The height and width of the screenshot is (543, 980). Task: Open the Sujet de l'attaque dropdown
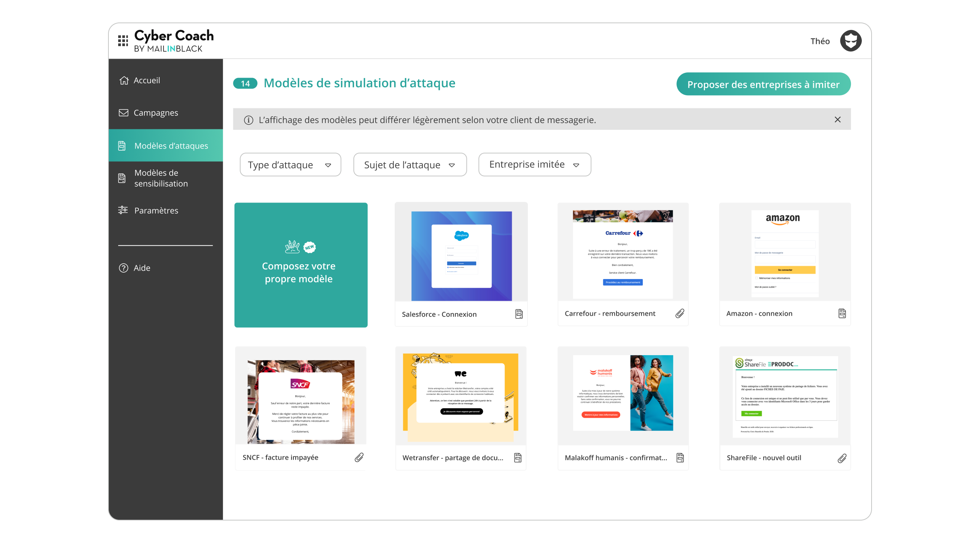coord(410,165)
